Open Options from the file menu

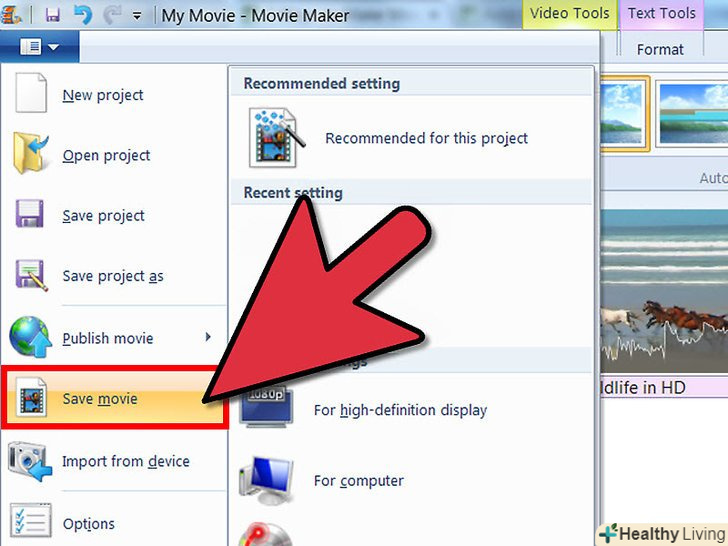click(114, 524)
